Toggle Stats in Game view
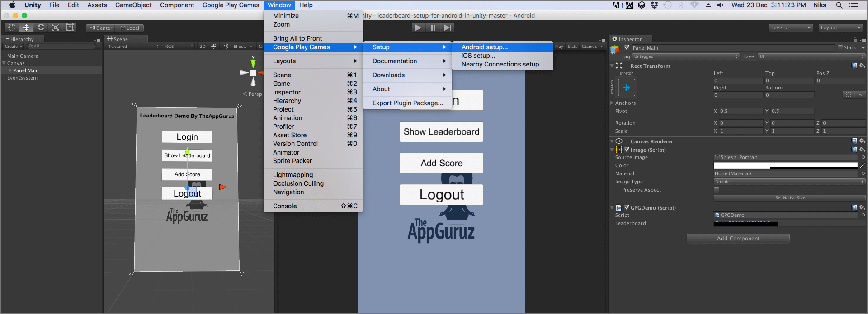Viewport: 868px width, 314px height. 572,46
